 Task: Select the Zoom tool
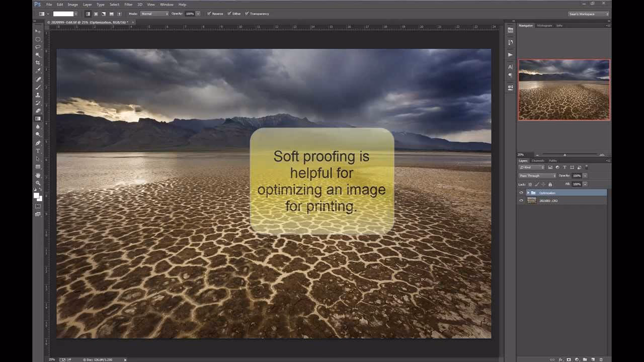38,183
